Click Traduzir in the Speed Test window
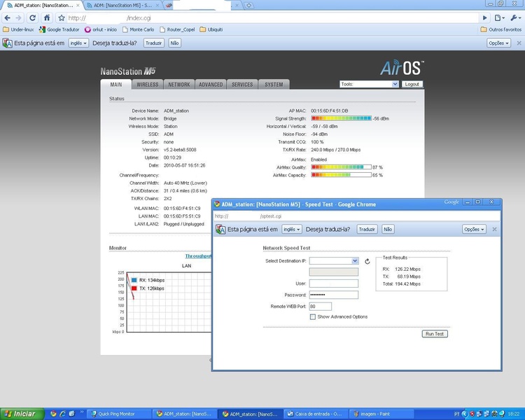Viewport: 525px width, 420px height. [x=367, y=229]
